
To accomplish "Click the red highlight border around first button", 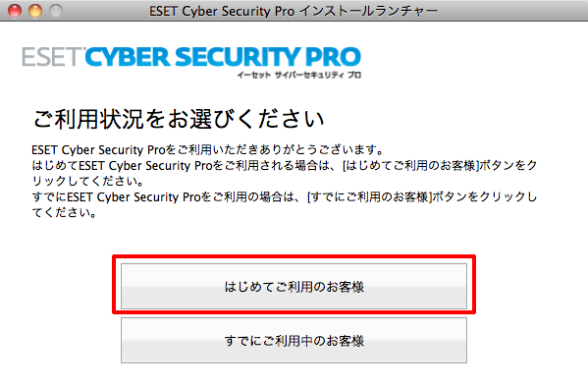I will (x=294, y=257).
